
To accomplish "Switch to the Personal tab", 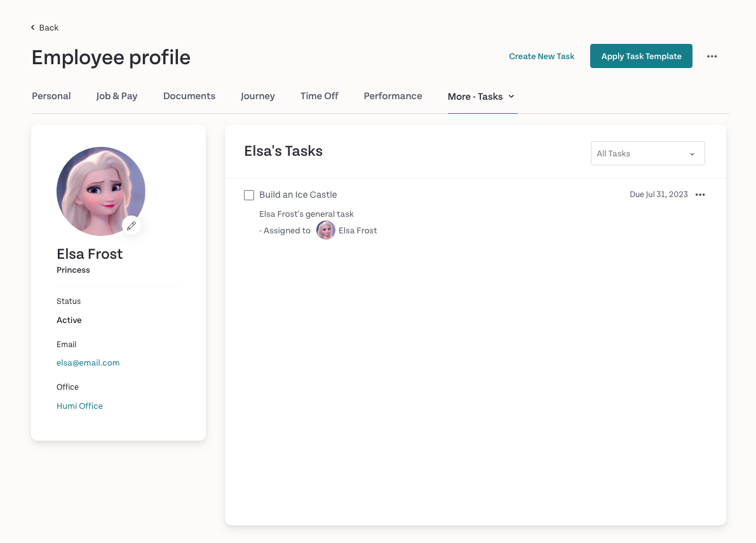I will pos(51,96).
